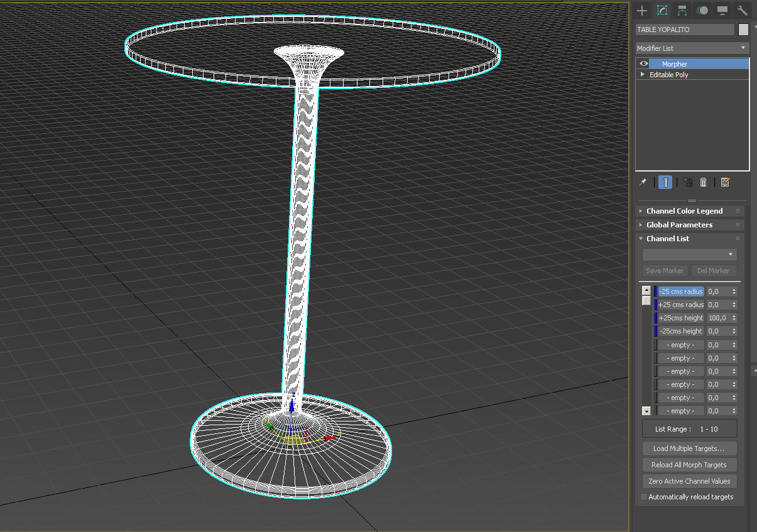Screen dimensions: 757x532
Task: Toggle Morpher modifier visibility eye
Action: point(643,64)
